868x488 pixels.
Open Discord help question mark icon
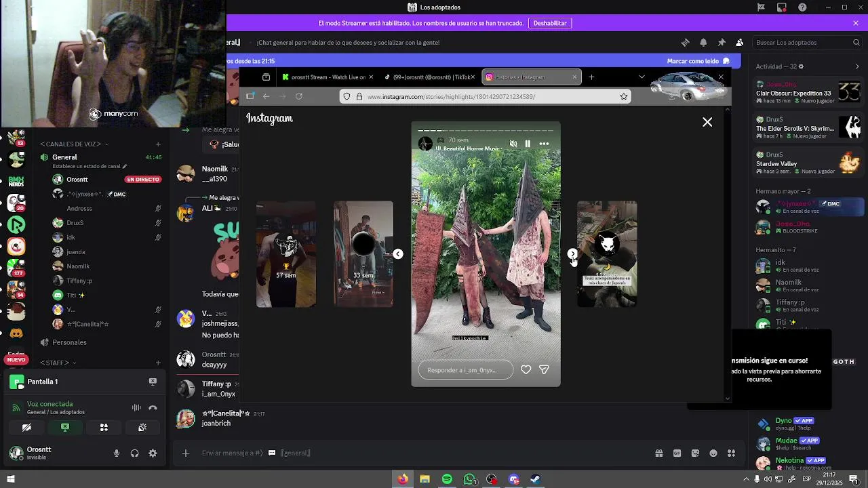803,7
